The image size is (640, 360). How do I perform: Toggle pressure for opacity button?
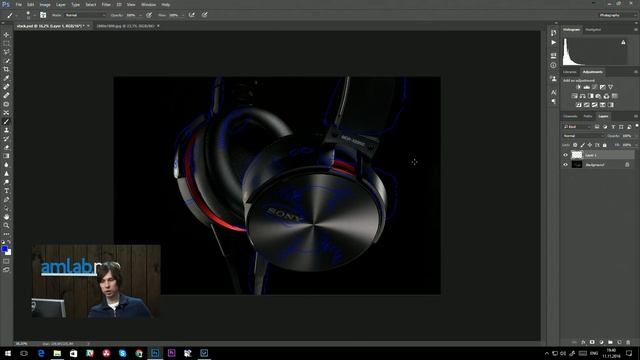point(149,15)
